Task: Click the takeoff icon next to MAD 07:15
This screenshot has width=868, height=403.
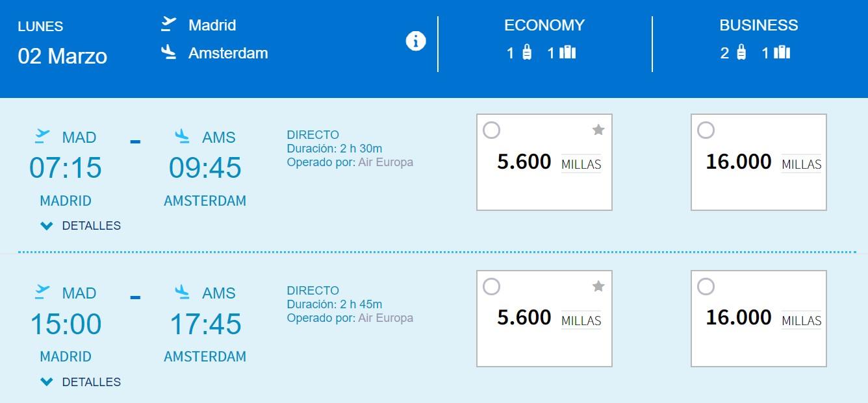Action: point(42,136)
